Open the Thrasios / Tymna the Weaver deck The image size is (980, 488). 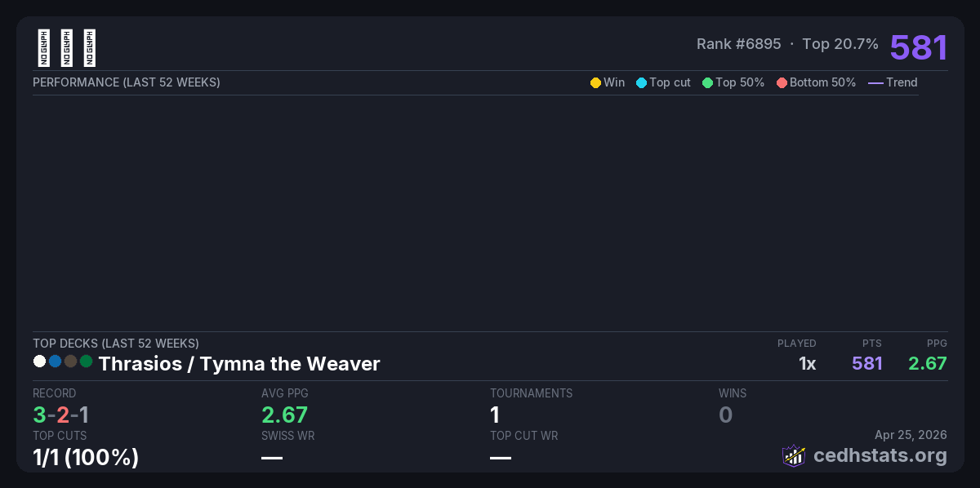pyautogui.click(x=239, y=364)
